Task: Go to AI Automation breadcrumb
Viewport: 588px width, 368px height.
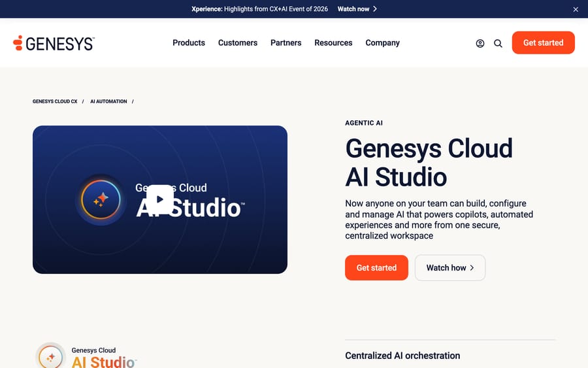Action: (x=108, y=101)
